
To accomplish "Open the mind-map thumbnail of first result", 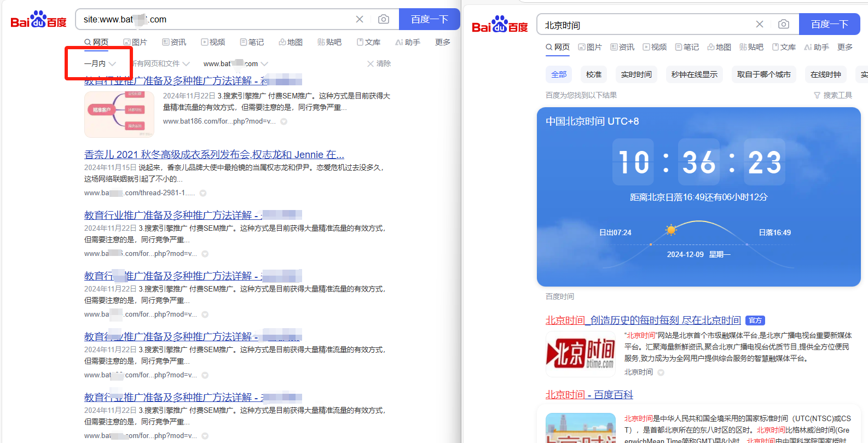I will pyautogui.click(x=119, y=114).
